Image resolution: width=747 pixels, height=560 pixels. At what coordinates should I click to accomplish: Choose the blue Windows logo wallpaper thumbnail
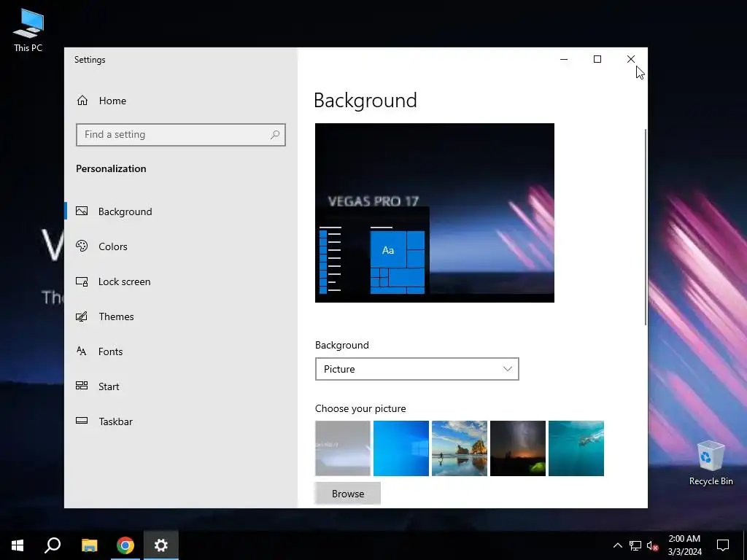[x=401, y=448]
